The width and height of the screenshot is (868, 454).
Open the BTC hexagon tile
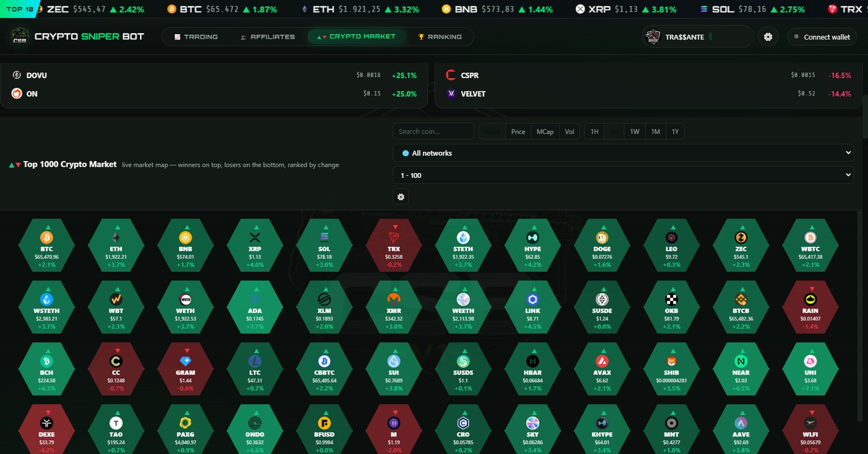46,246
